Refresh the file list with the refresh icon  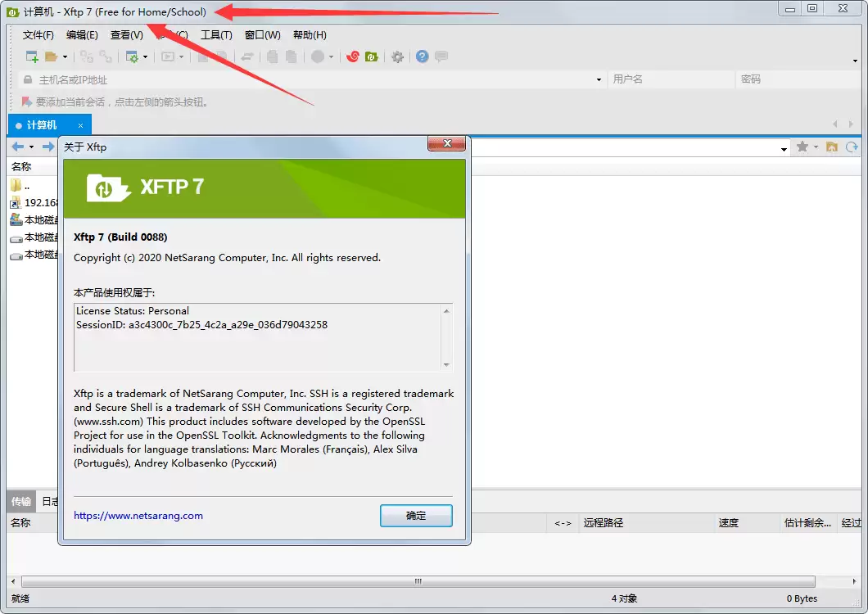852,147
